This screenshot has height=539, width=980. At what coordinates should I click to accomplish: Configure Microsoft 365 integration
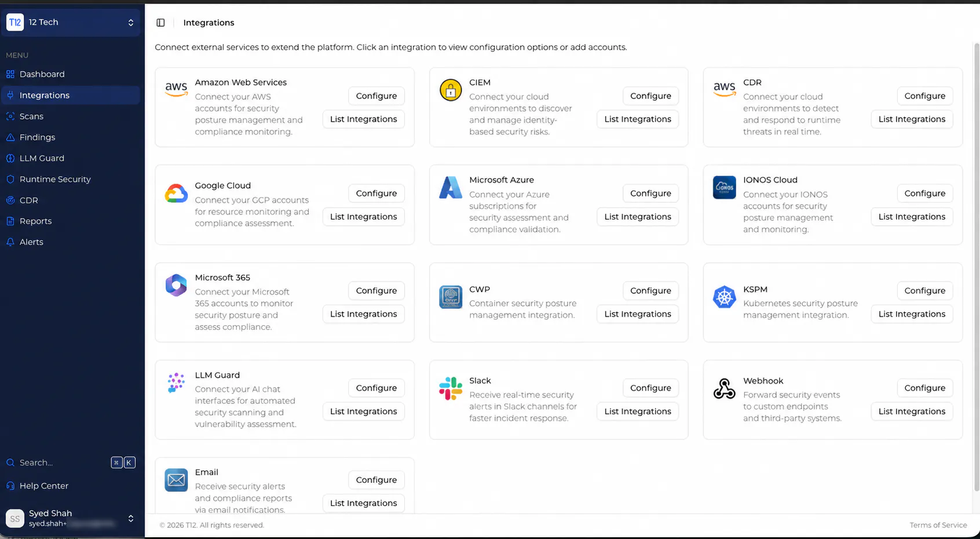click(x=376, y=291)
